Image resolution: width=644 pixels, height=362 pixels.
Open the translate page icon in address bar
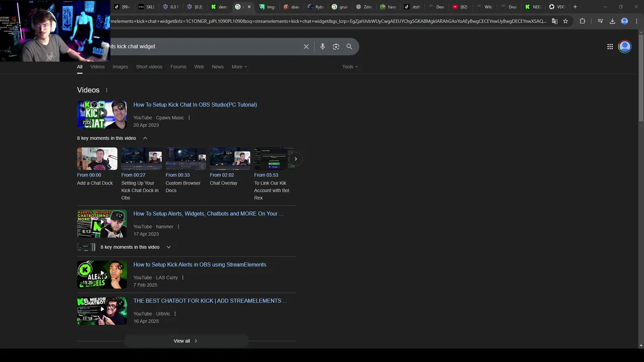(554, 21)
